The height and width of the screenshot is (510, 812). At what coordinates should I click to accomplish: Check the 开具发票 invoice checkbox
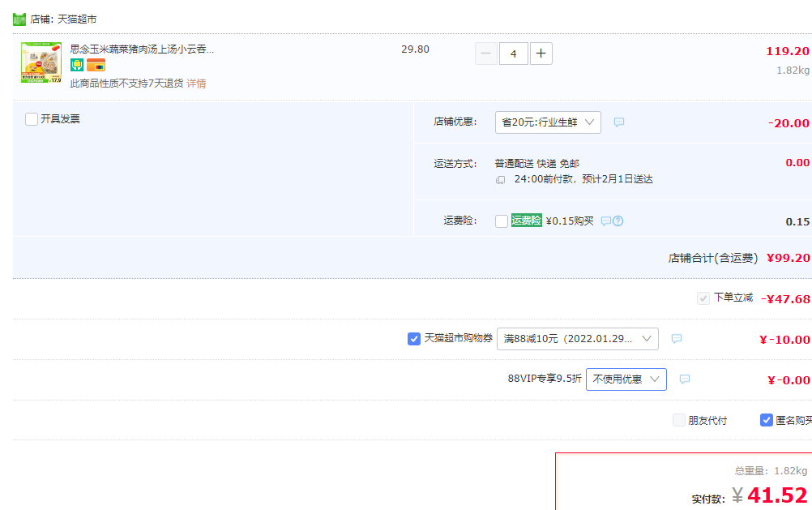[32, 119]
